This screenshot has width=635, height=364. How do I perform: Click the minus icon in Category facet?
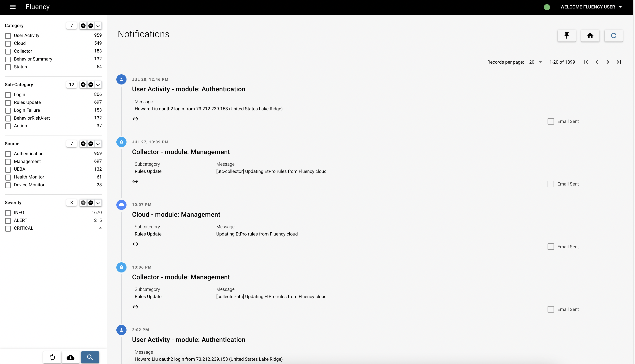[x=91, y=25]
